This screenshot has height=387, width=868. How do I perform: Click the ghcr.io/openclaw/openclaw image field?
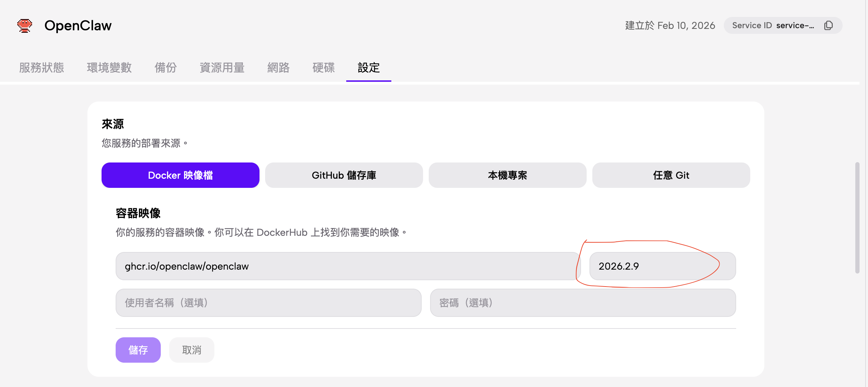[348, 266]
